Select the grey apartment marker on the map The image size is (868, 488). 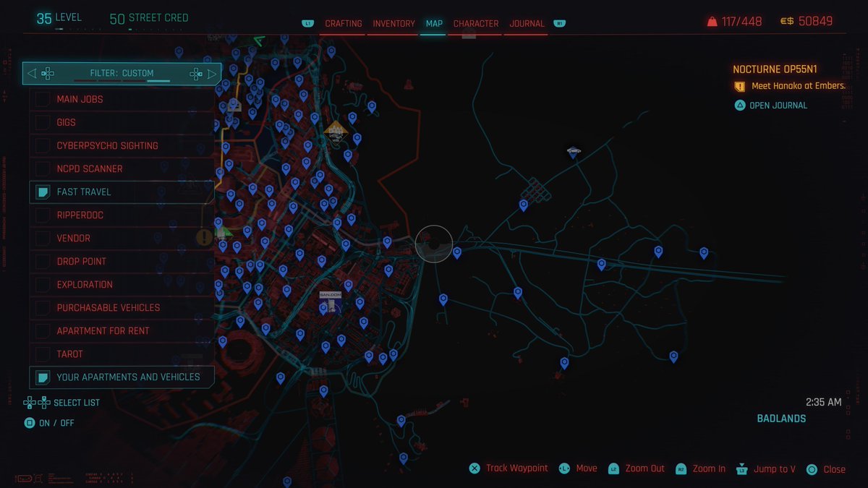pyautogui.click(x=233, y=105)
